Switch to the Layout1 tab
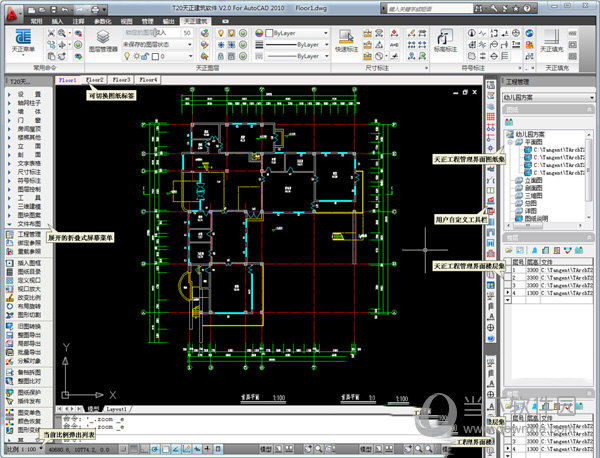Viewport: 600px width, 458px height. (116, 409)
